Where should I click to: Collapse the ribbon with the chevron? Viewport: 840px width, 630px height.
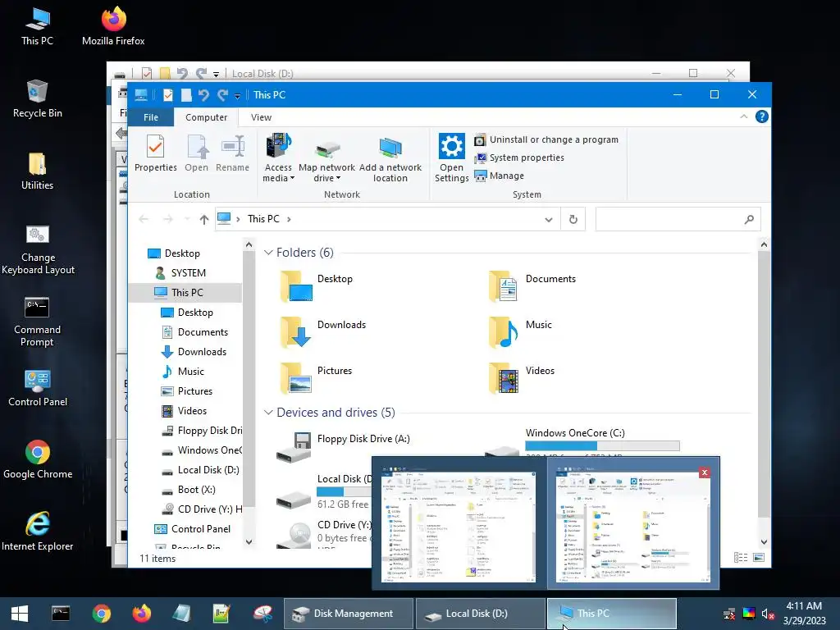click(x=743, y=116)
